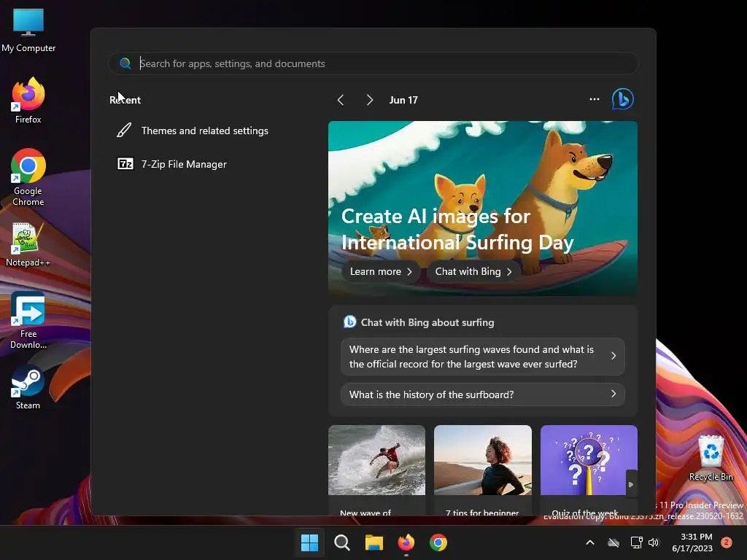Open the 7 tips for beginner thumbnail

pyautogui.click(x=483, y=460)
